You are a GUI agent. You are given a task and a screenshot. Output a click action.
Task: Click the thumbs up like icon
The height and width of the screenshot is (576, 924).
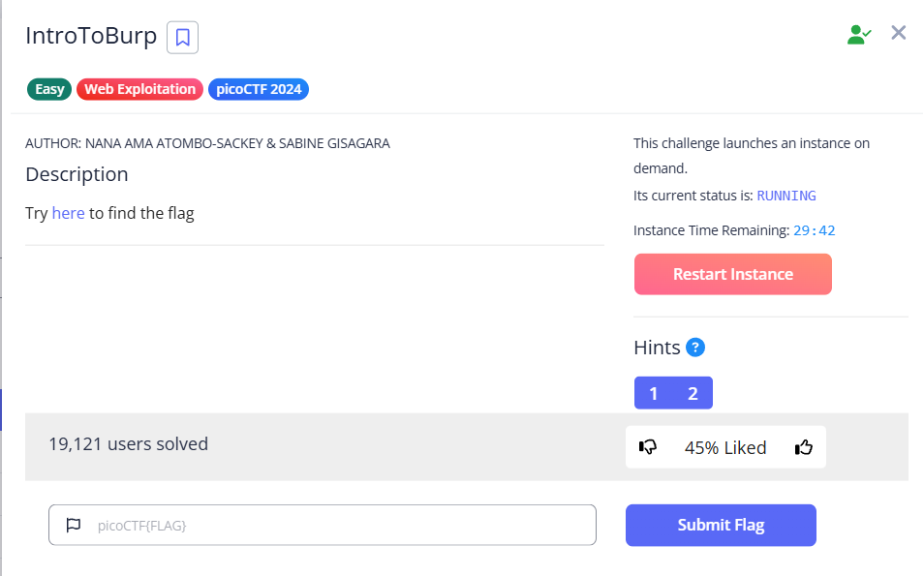pyautogui.click(x=804, y=447)
